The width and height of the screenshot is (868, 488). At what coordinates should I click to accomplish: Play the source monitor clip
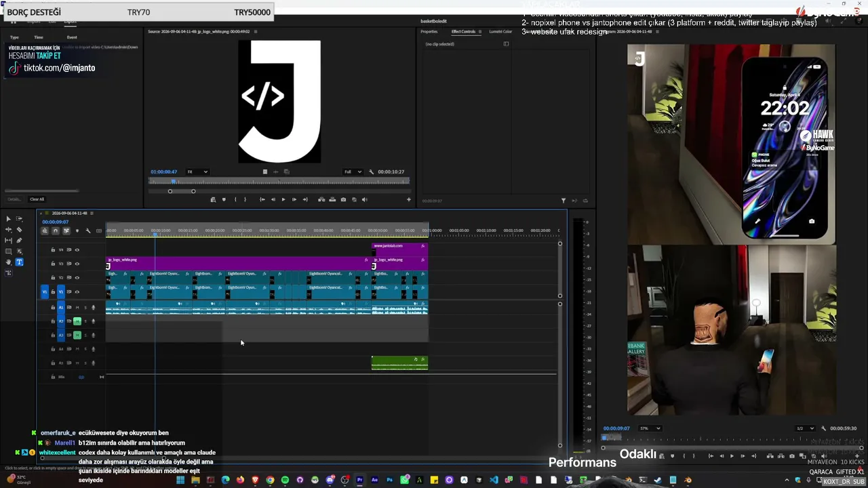point(283,199)
